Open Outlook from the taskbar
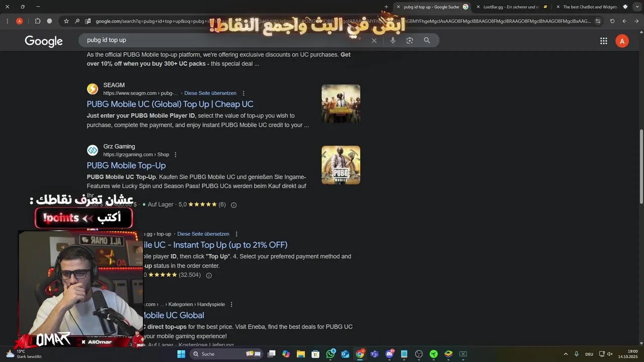 pyautogui.click(x=345, y=354)
